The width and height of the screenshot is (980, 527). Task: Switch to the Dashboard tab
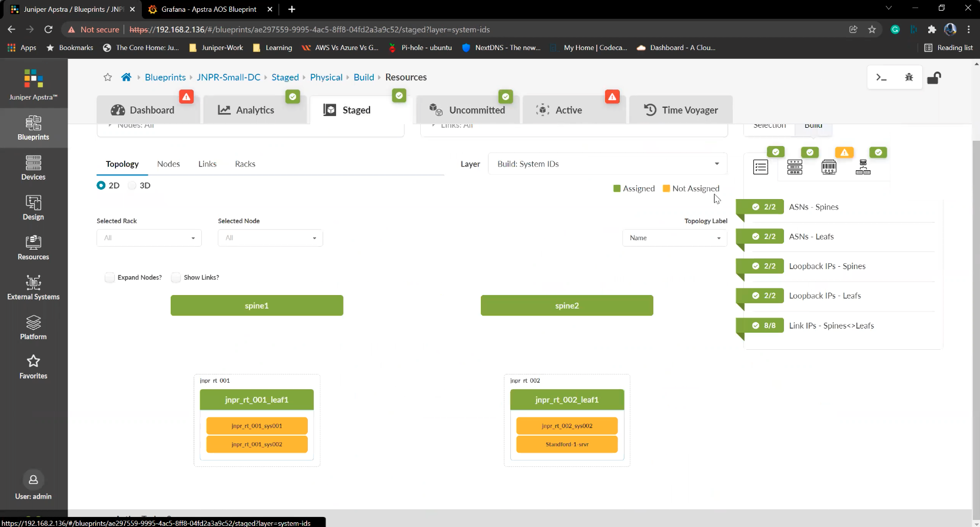148,110
